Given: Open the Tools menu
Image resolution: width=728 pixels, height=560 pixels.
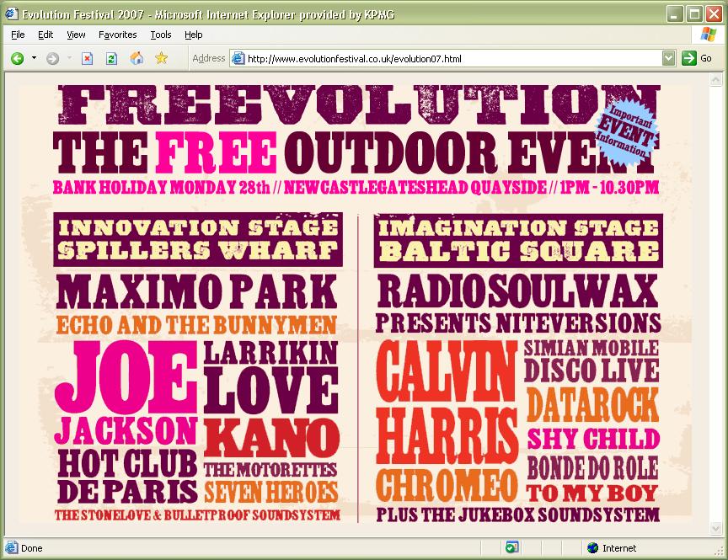Looking at the screenshot, I should (x=160, y=35).
